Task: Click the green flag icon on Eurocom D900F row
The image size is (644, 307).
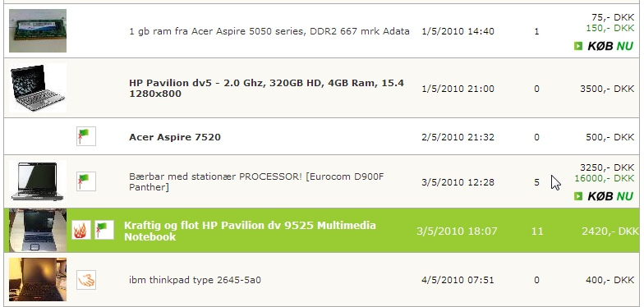Action: (85, 181)
